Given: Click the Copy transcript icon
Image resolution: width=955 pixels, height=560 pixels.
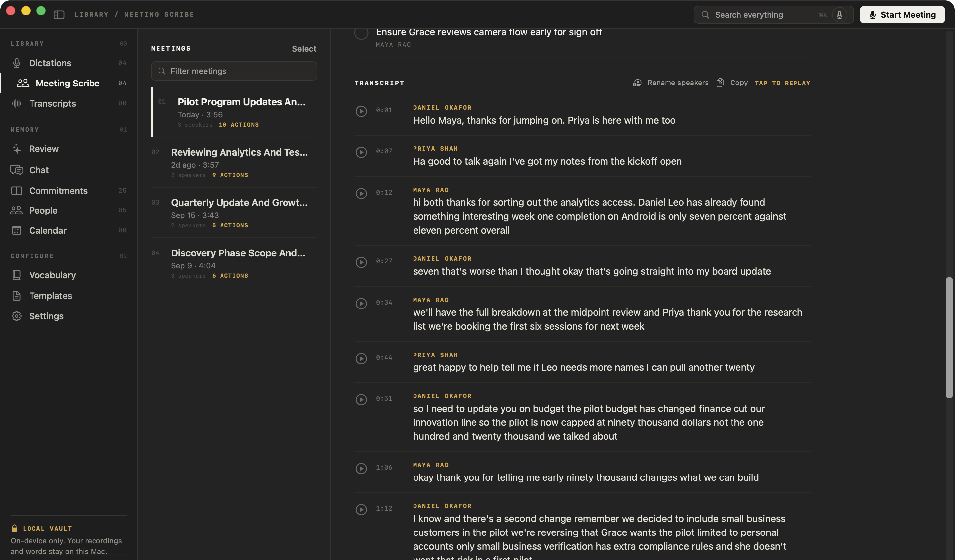Looking at the screenshot, I should pos(720,83).
